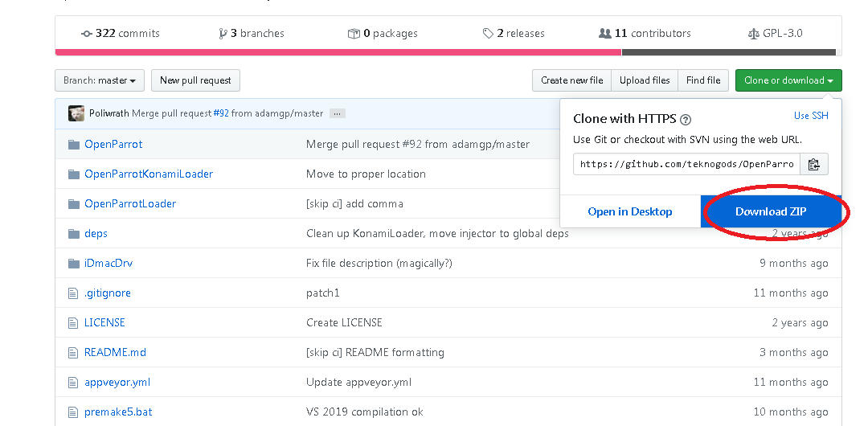Click the premake5.bat file icon
The width and height of the screenshot is (868, 426).
[x=73, y=412]
